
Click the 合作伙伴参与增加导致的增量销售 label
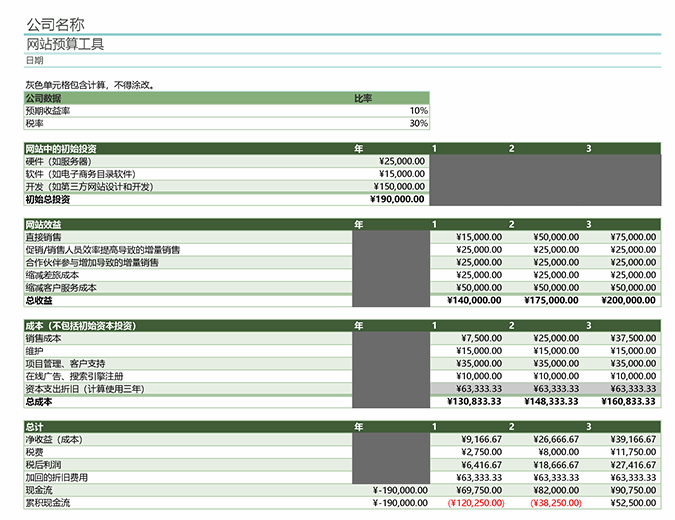pos(92,262)
